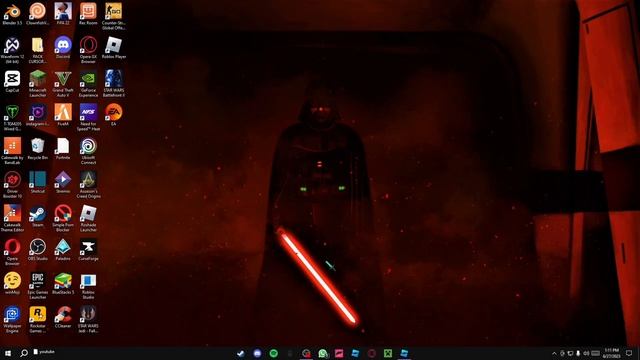Open the notification center icon

coord(629,353)
